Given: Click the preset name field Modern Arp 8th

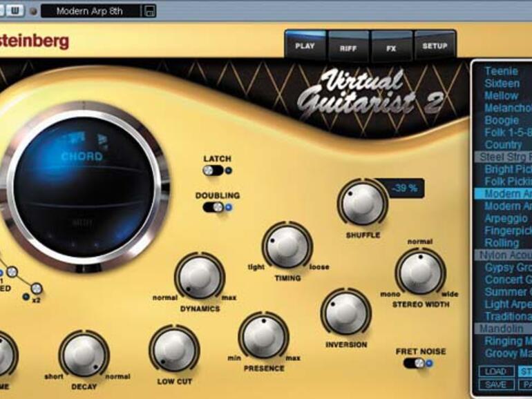Looking at the screenshot, I should 90,11.
